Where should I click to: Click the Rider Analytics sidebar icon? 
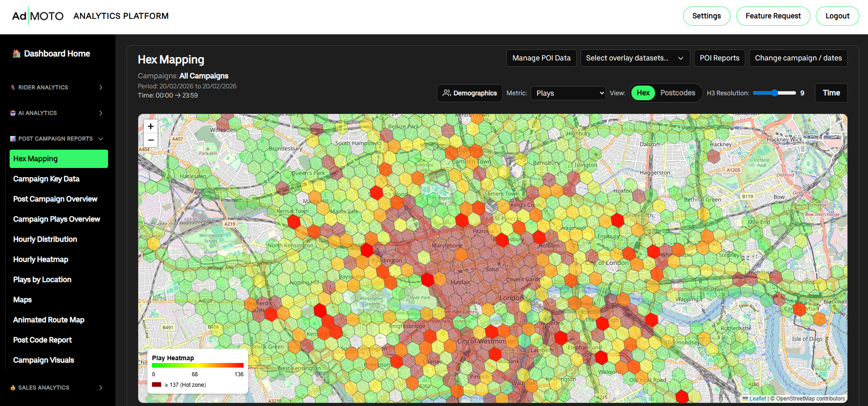[13, 87]
